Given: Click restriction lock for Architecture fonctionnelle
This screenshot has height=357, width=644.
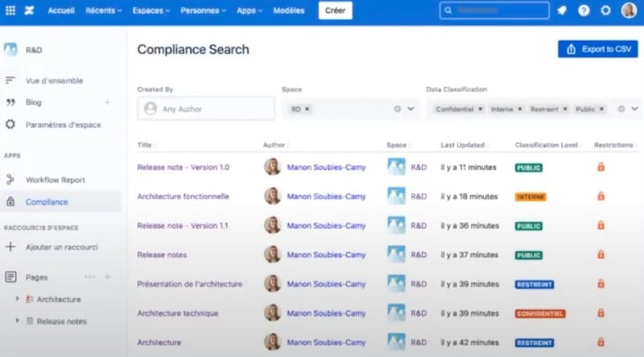Looking at the screenshot, I should tap(601, 195).
